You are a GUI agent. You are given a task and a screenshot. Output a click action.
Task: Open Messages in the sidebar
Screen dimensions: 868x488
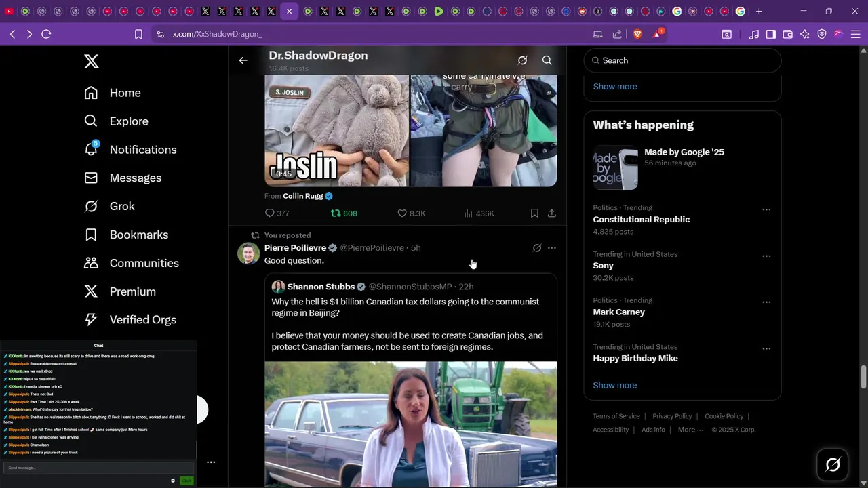click(x=123, y=178)
